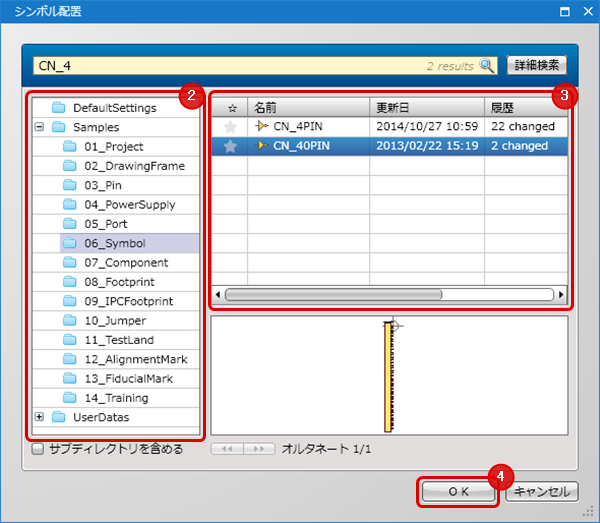
Task: Select the Samples folder
Action: 86,127
